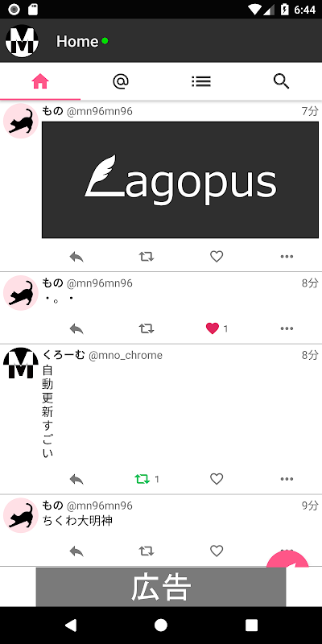The height and width of the screenshot is (644, 322).
Task: Select the pink home timeline tab
Action: pyautogui.click(x=40, y=81)
